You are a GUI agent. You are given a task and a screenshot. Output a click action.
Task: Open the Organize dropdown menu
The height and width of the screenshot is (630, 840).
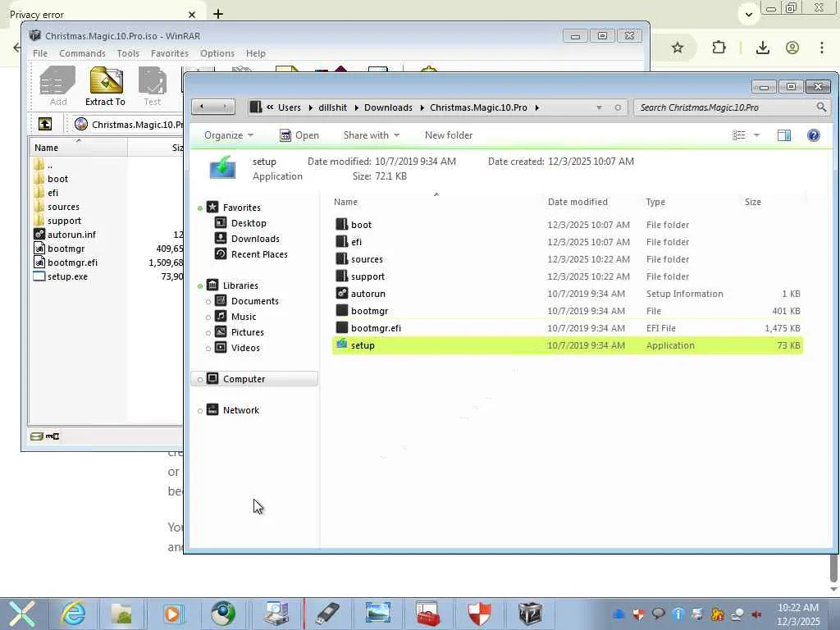click(229, 135)
